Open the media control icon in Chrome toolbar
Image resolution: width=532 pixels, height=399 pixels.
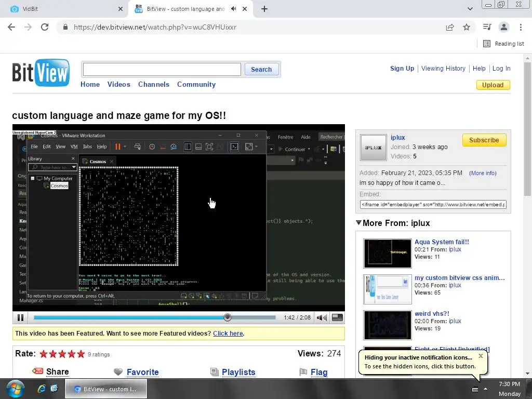[x=487, y=27]
